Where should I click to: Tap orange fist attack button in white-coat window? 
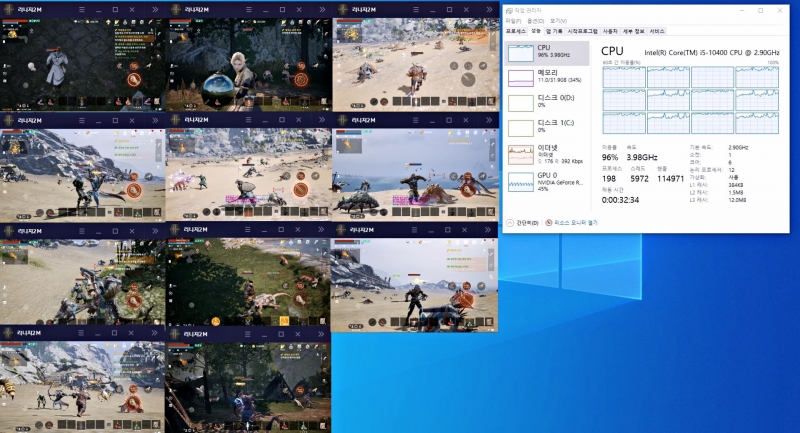pos(134,80)
